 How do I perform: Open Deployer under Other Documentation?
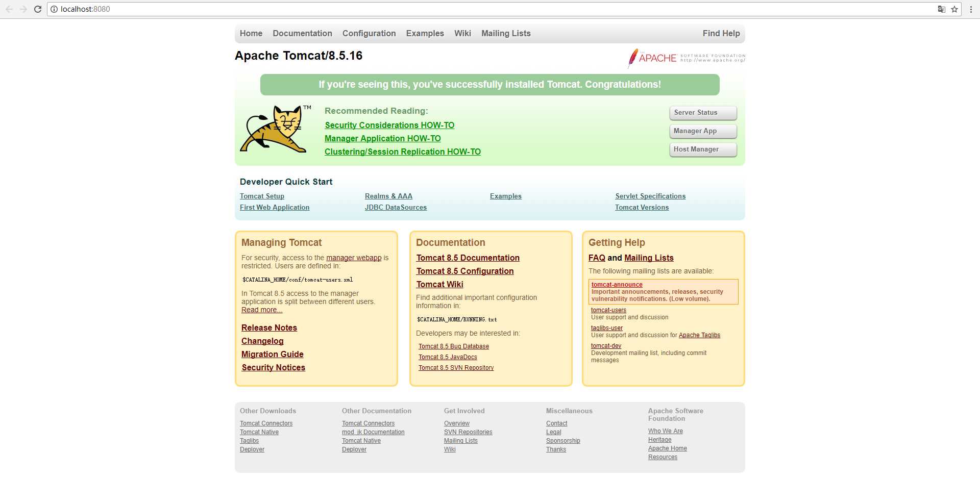354,449
